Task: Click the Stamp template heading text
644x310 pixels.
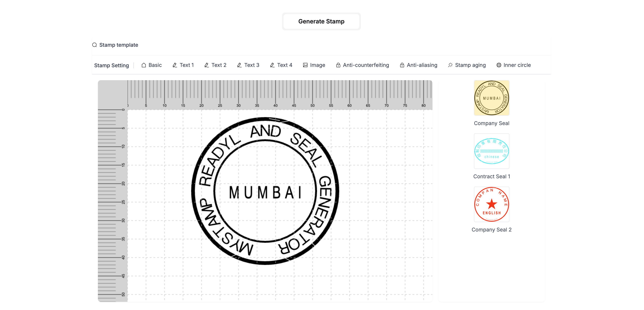Action: coord(118,45)
